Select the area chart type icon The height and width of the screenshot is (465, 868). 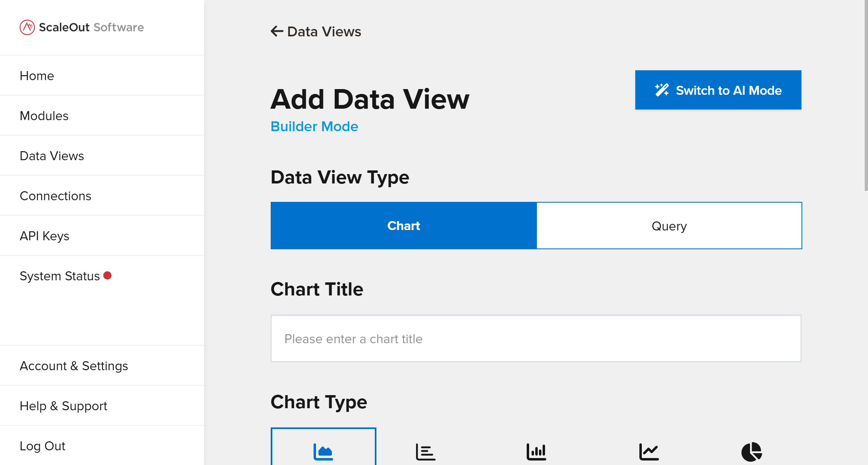323,452
